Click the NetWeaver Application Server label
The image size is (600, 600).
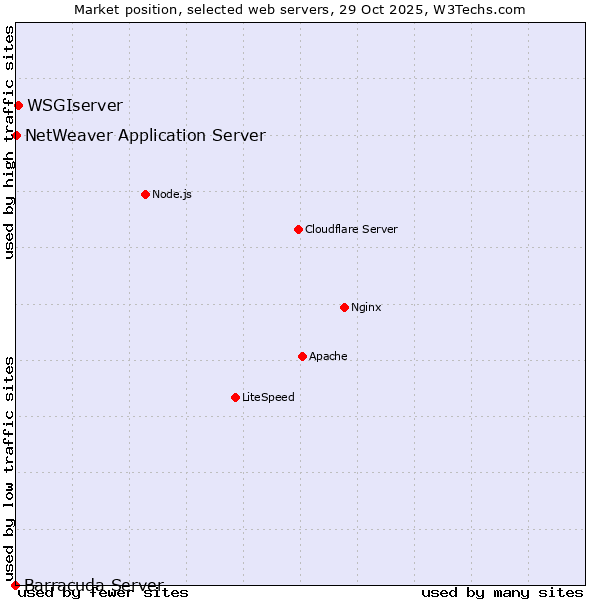145,135
